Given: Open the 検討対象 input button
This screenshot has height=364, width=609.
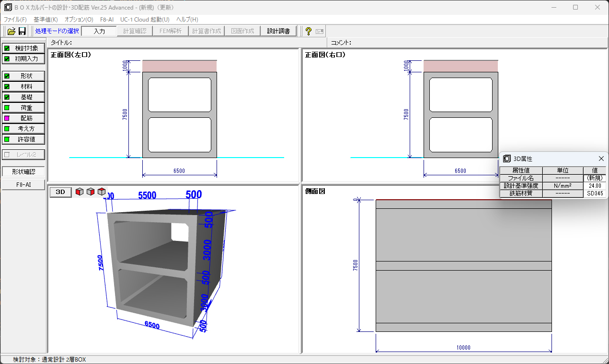Looking at the screenshot, I should 23,48.
